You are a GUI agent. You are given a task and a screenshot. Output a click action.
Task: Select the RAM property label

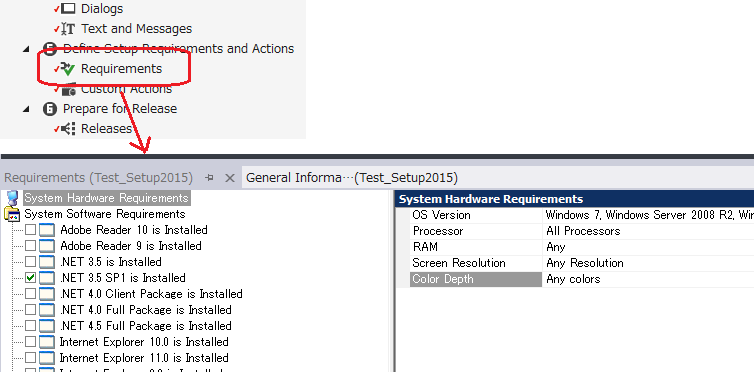pyautogui.click(x=425, y=247)
